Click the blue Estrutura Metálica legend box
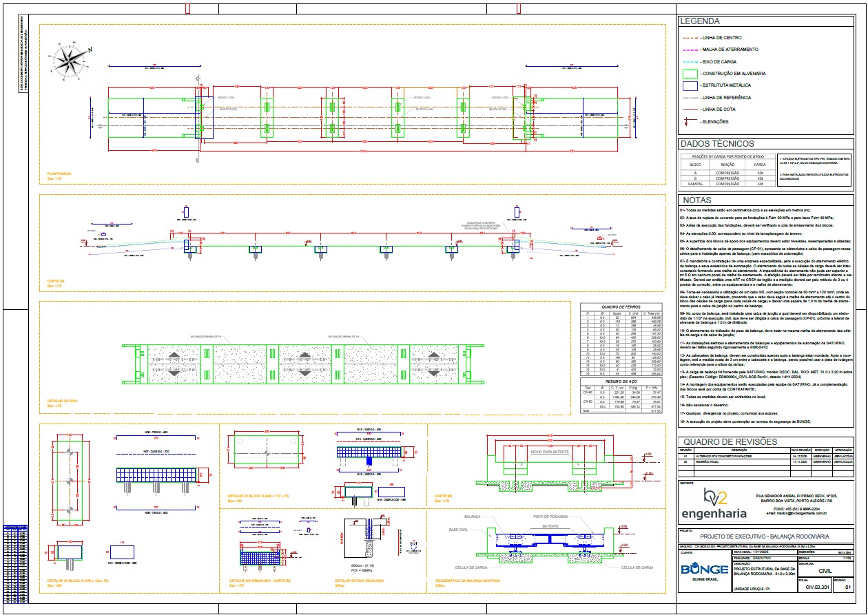Screen dimensions: 868x615 (690, 85)
